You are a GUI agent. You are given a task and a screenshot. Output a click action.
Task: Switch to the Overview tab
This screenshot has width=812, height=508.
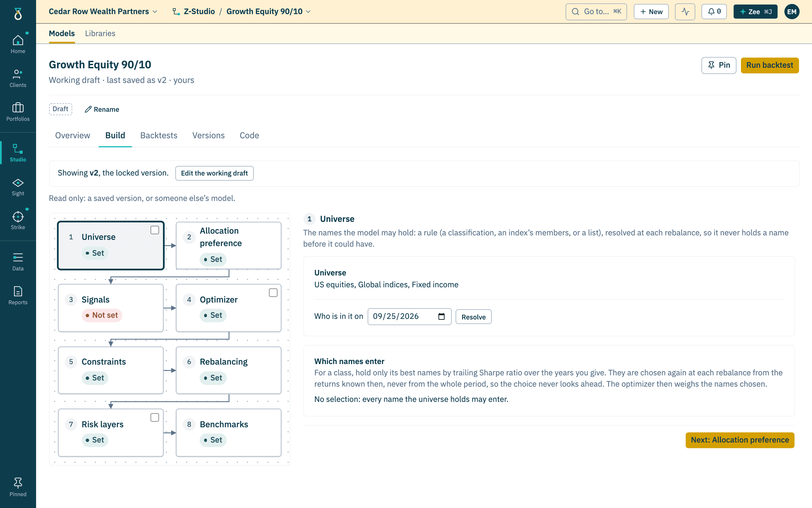(x=72, y=135)
